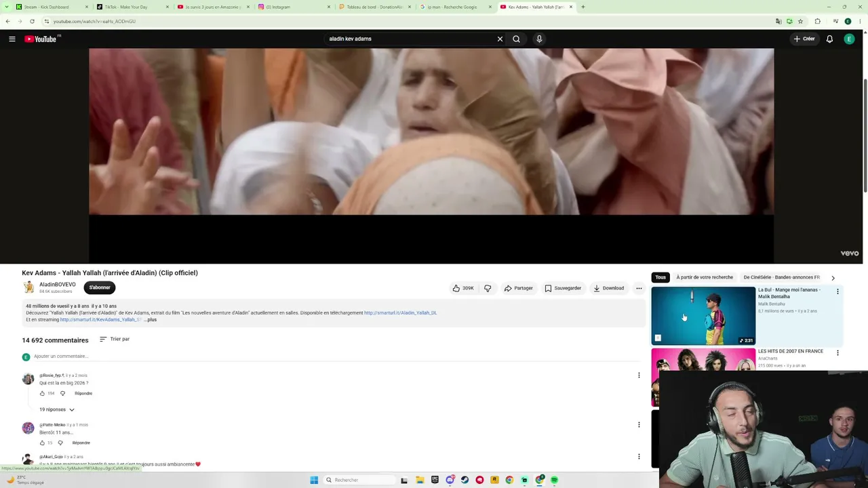Select the Tous filter chip
This screenshot has height=488, width=868.
[660, 277]
